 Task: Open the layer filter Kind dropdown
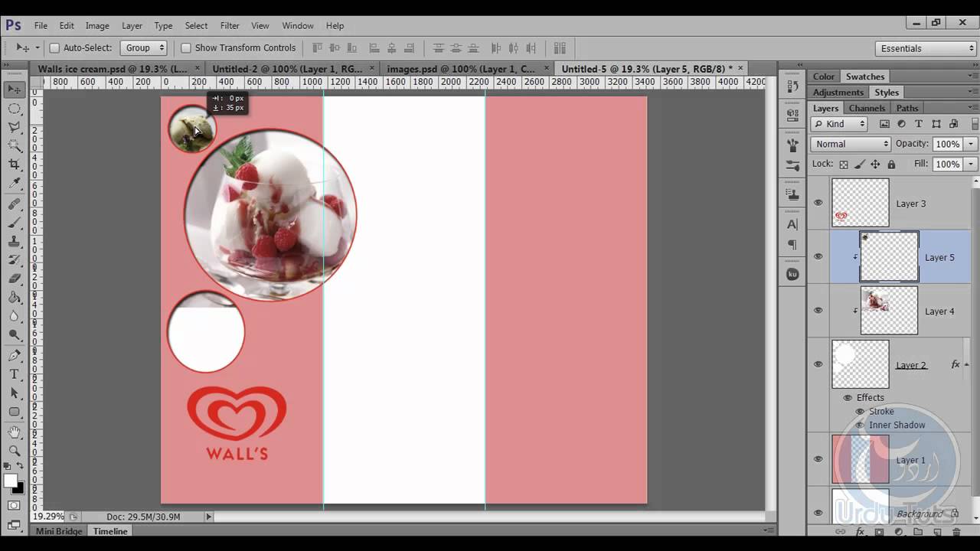click(x=839, y=124)
